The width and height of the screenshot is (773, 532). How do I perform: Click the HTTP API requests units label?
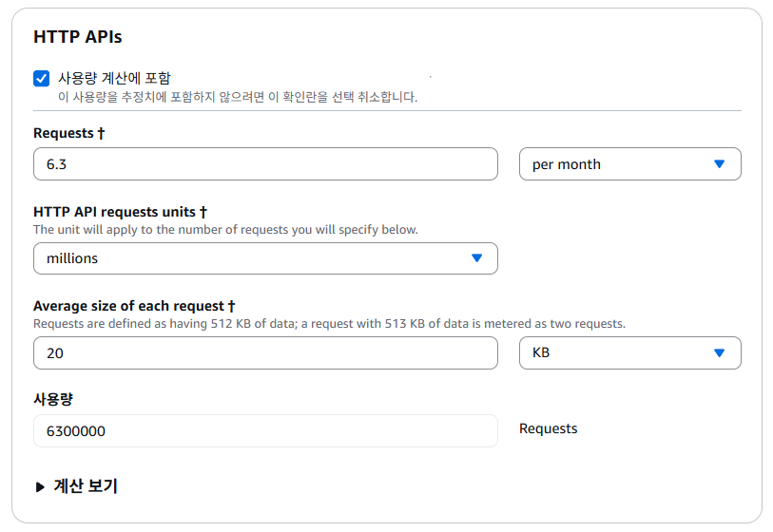(x=120, y=212)
